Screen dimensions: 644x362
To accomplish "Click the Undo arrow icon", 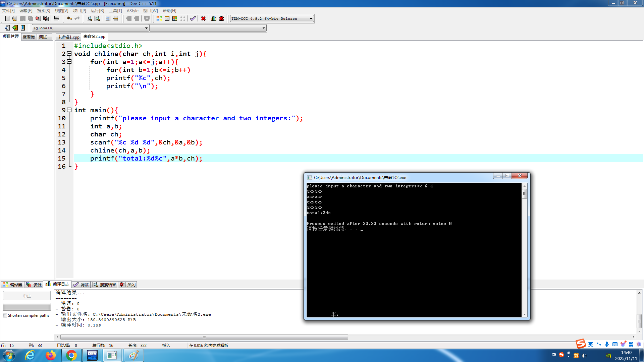I will (x=69, y=18).
